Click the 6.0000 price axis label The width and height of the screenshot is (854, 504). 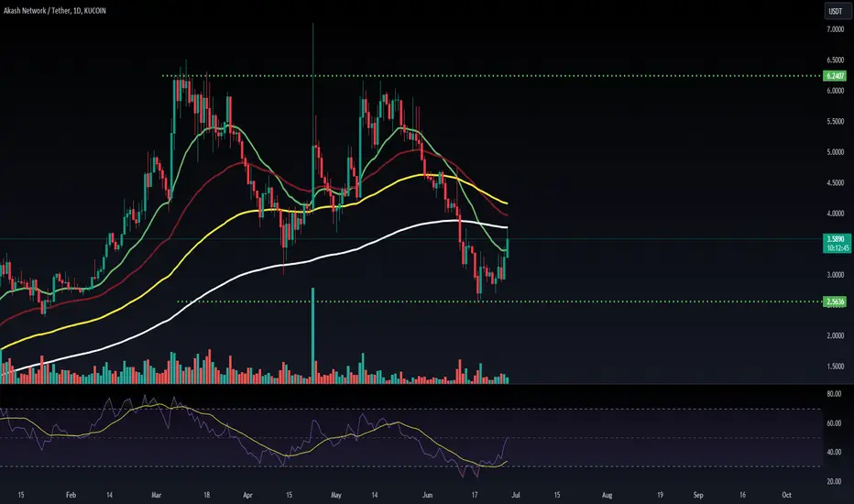pyautogui.click(x=835, y=91)
